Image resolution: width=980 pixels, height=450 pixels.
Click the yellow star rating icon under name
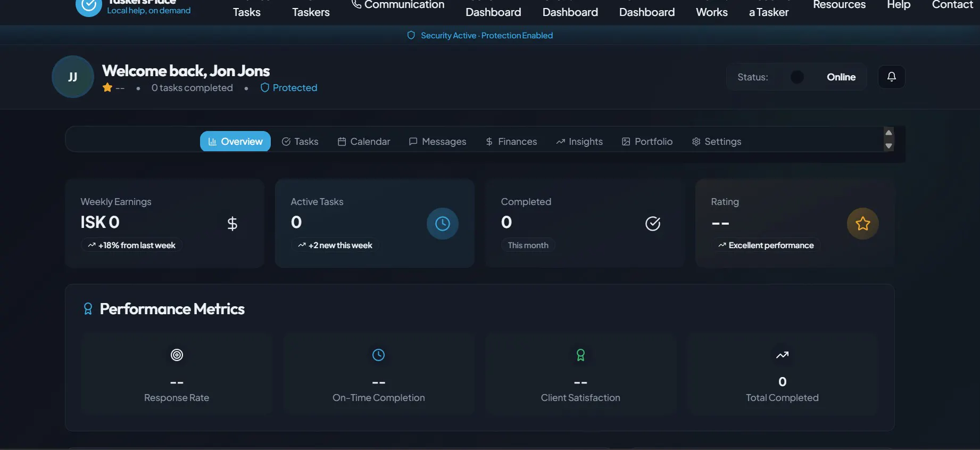(x=107, y=87)
